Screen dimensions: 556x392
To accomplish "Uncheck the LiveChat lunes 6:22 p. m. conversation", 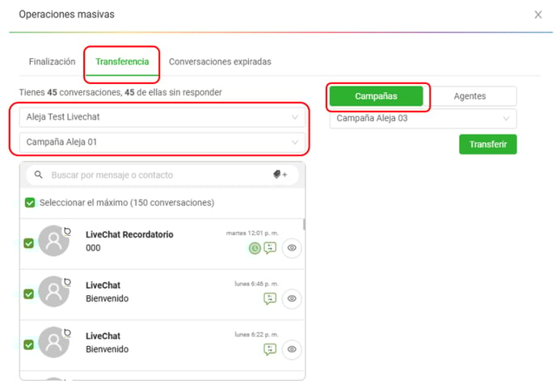I will (x=29, y=345).
